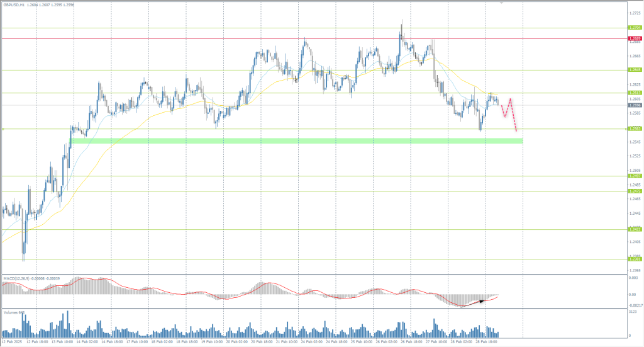Click the current price 1.2596 gray label
The image size is (644, 347).
(x=634, y=105)
